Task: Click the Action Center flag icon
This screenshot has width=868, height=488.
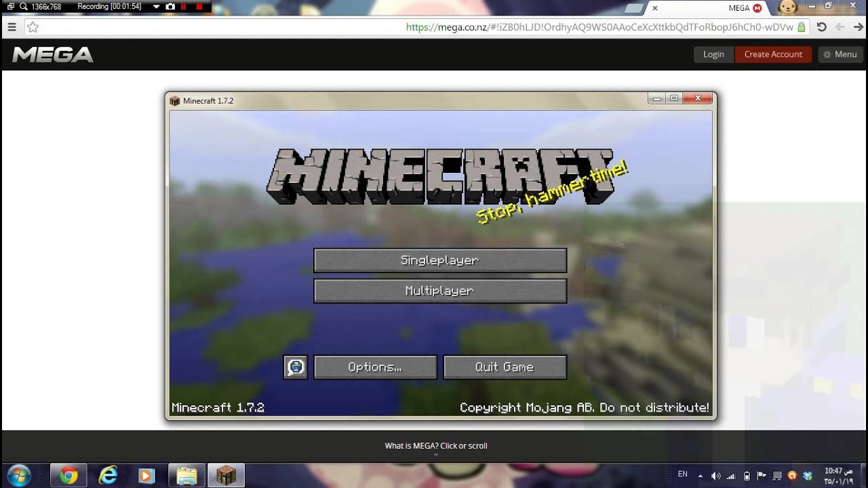Action: coord(761,476)
